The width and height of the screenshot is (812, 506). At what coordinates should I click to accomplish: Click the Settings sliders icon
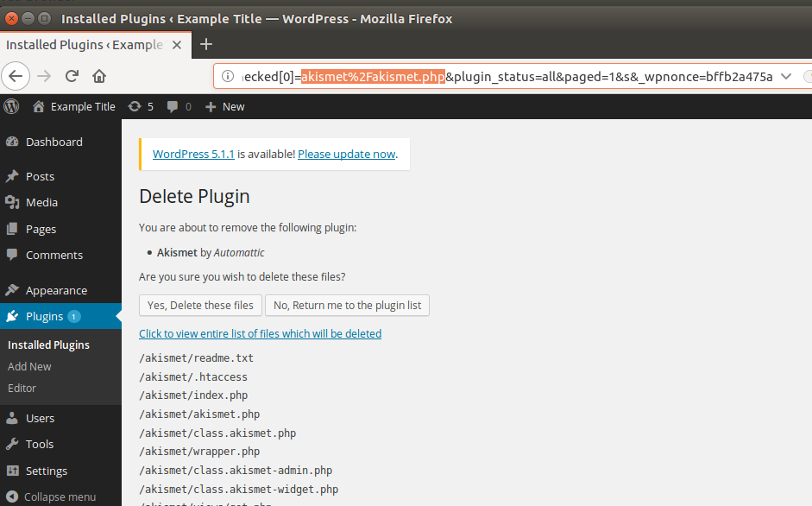[x=12, y=471]
